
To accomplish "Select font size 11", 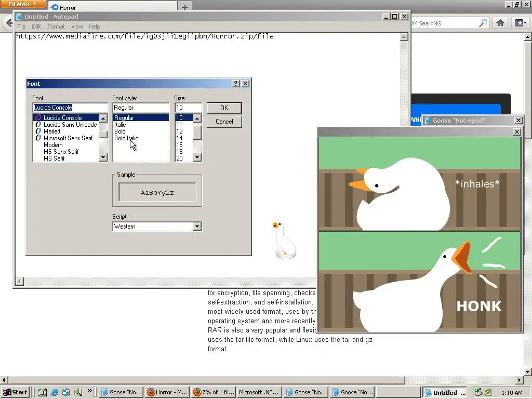I will tap(184, 125).
